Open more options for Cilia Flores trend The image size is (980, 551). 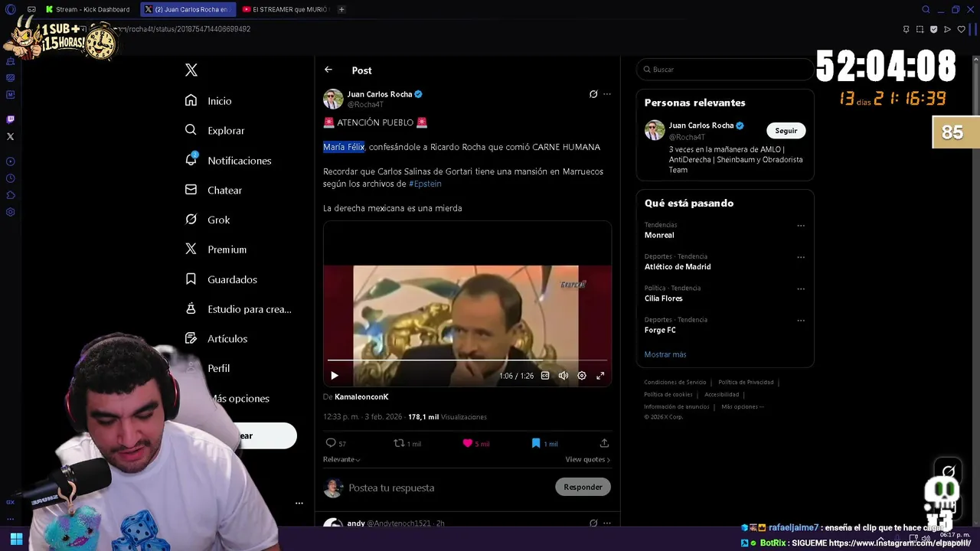click(x=801, y=289)
